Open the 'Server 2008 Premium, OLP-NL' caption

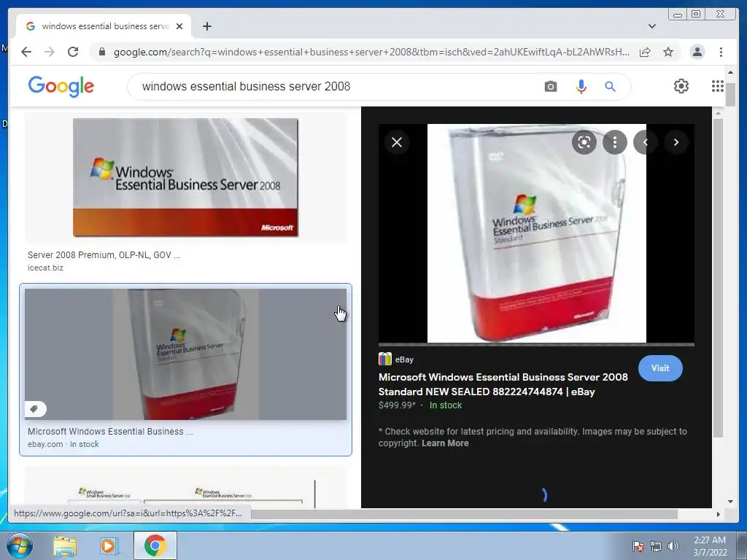[104, 254]
